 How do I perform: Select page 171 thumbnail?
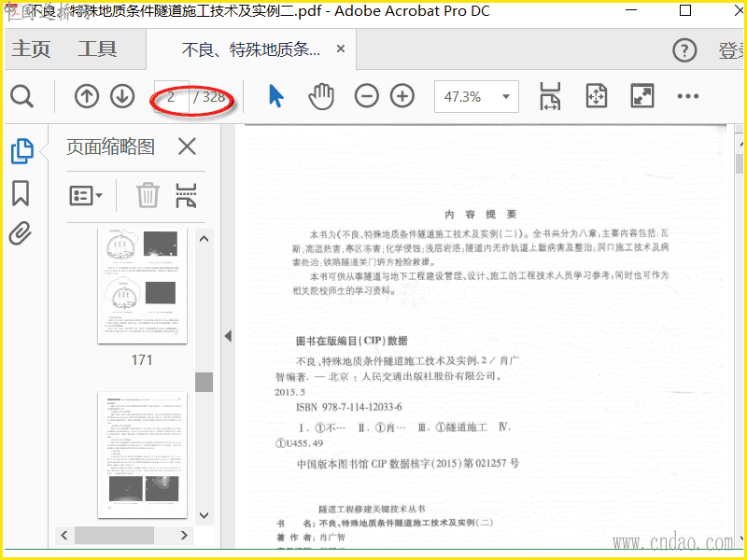[x=142, y=287]
